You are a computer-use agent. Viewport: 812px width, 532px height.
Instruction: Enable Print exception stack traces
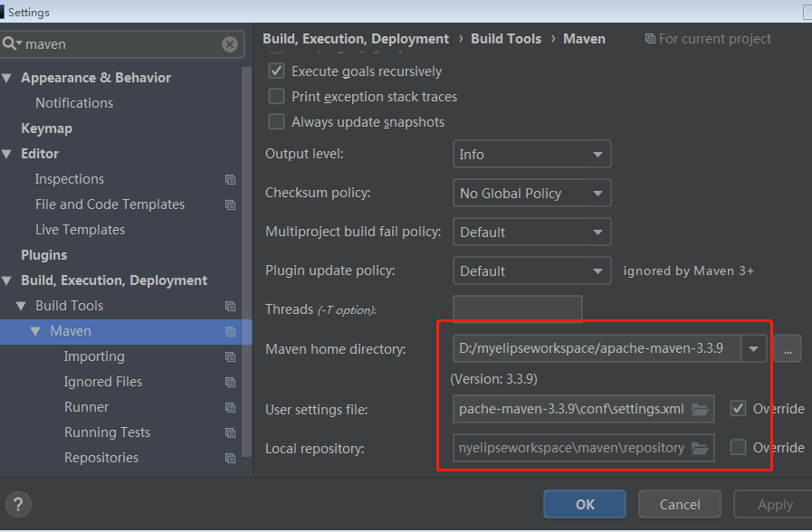tap(276, 96)
